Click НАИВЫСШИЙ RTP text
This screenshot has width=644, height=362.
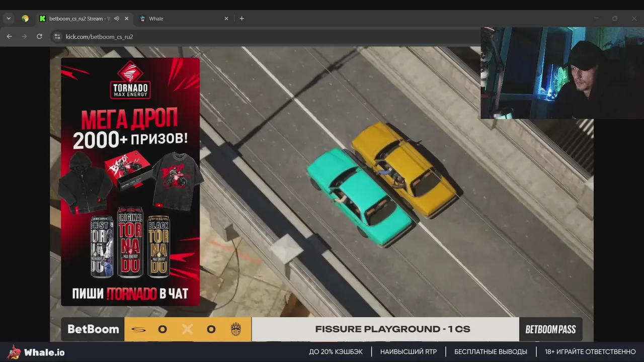click(x=409, y=352)
